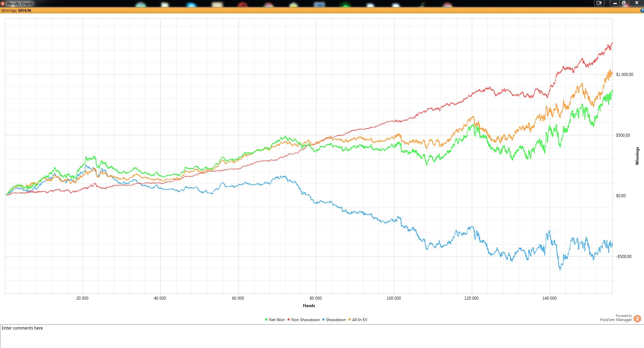Toggle the All-In EV legend entry
Viewport: 644px width, 348px height.
pos(358,320)
